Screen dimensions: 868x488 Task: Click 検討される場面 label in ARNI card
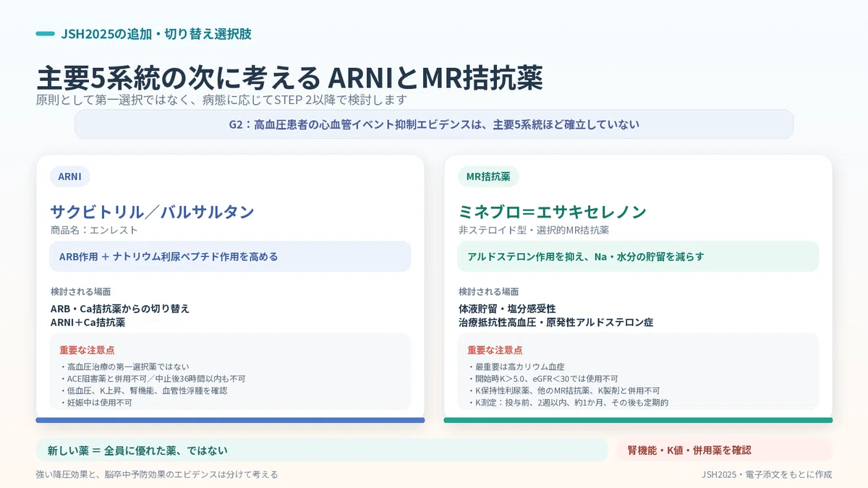pos(80,291)
